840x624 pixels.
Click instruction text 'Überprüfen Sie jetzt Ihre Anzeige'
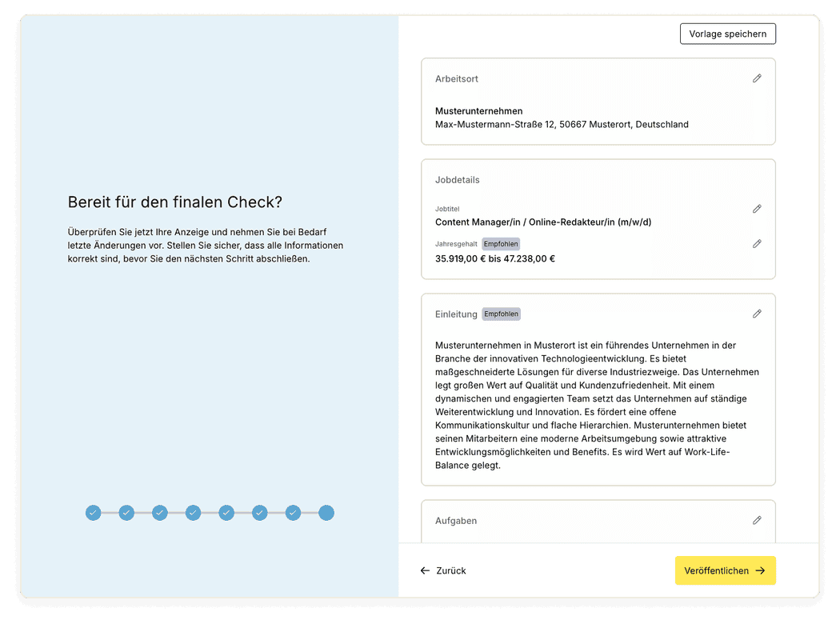[205, 246]
